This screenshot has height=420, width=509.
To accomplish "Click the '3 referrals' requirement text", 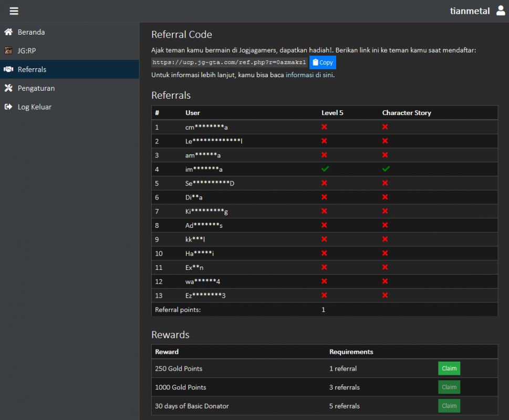I will (x=345, y=387).
